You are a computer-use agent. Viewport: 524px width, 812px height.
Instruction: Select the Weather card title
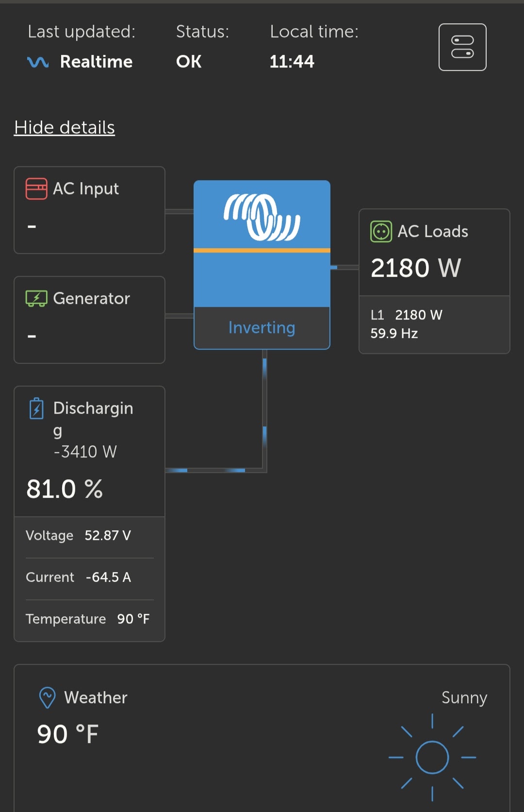tap(96, 698)
